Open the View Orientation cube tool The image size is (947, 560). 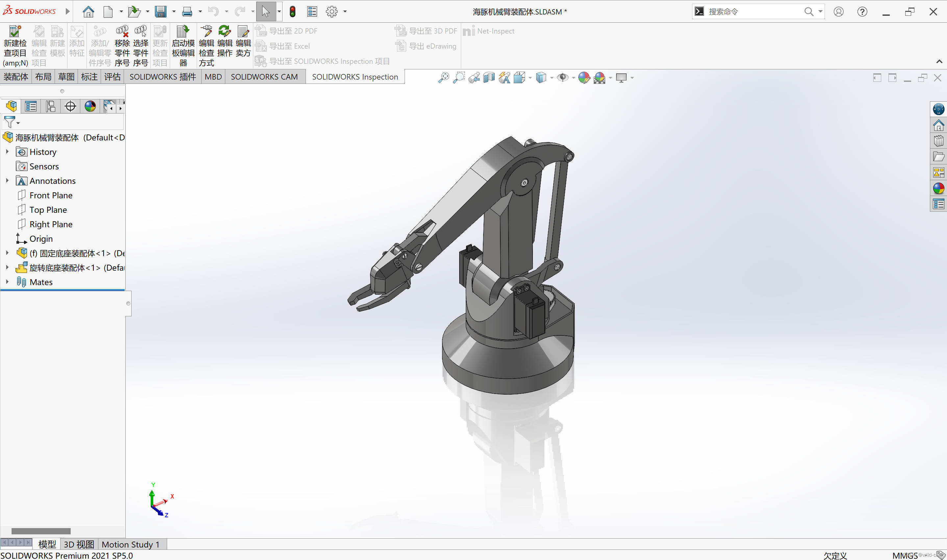pos(520,77)
